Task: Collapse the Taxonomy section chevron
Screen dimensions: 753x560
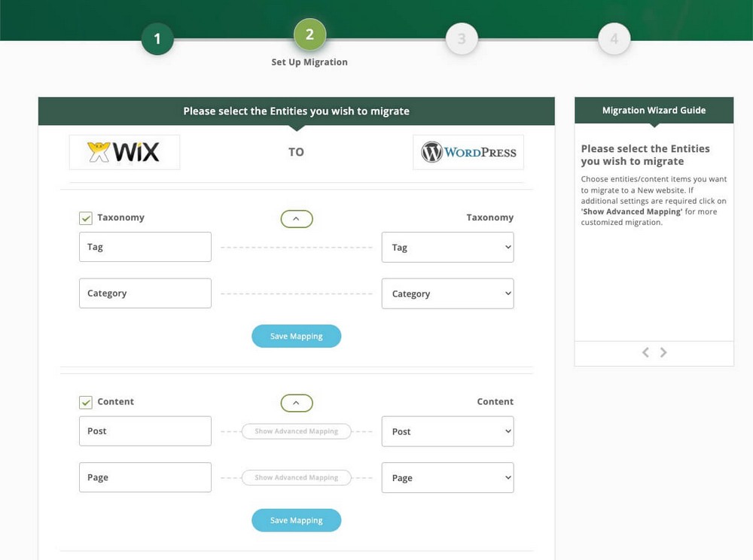Action: pos(296,219)
